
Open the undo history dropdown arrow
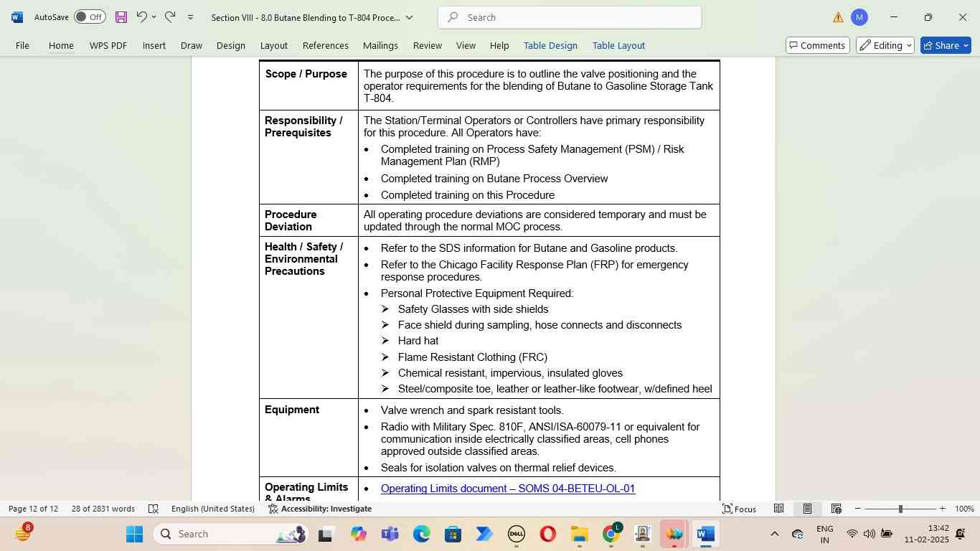pos(154,17)
